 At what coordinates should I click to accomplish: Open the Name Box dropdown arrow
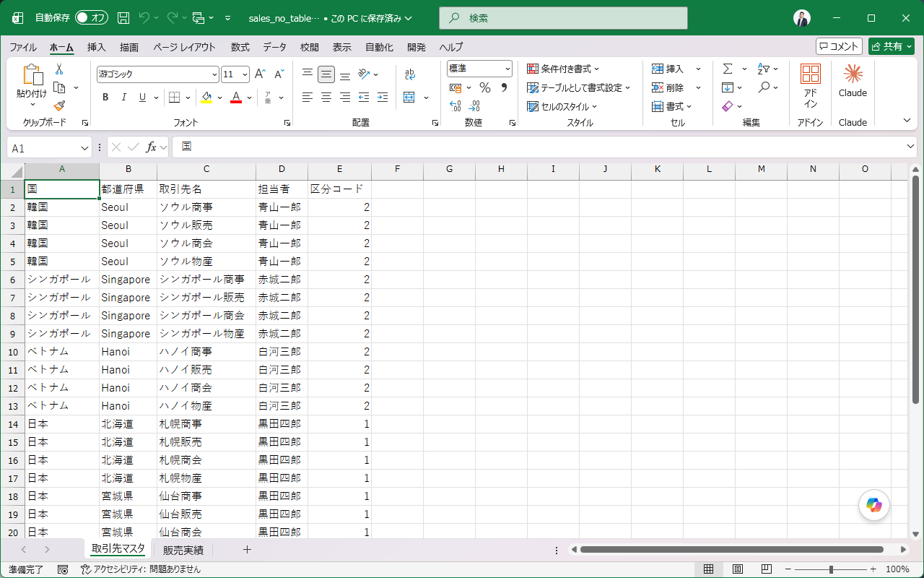click(x=86, y=148)
